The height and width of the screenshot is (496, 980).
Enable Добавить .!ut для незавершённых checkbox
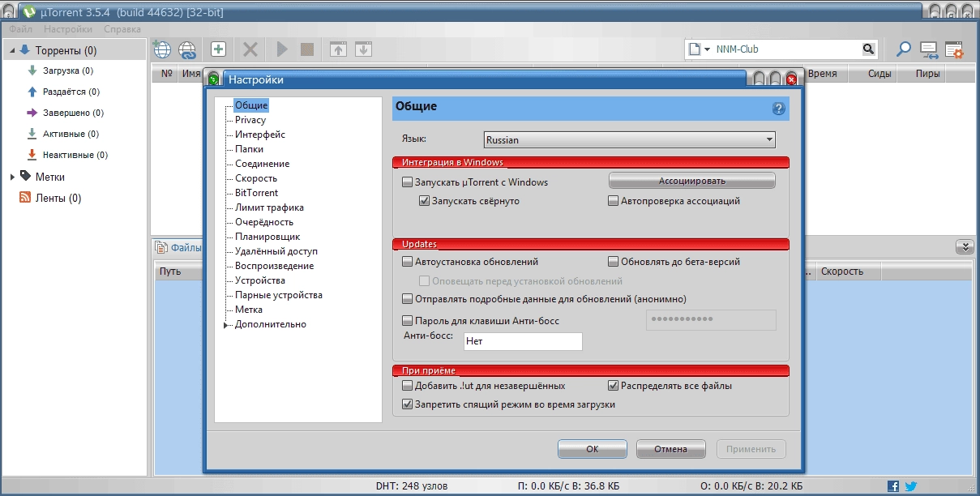point(408,386)
